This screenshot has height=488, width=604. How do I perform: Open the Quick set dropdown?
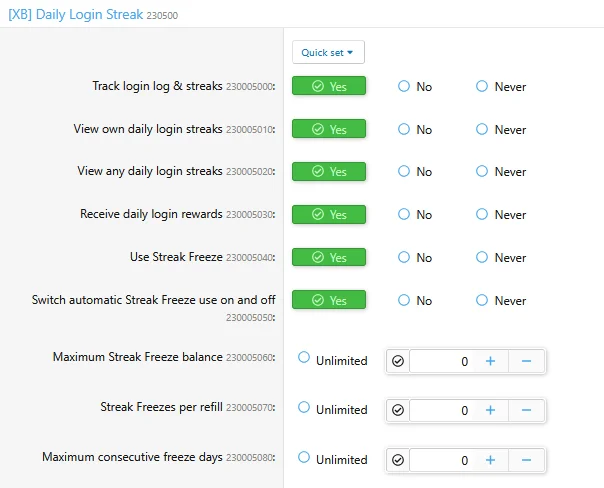click(x=328, y=52)
